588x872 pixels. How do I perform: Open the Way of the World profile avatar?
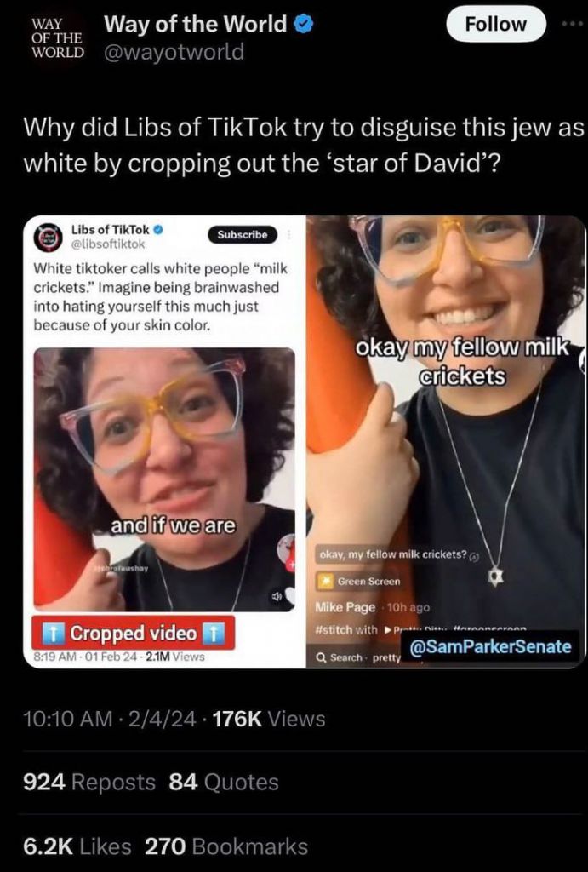click(x=57, y=38)
